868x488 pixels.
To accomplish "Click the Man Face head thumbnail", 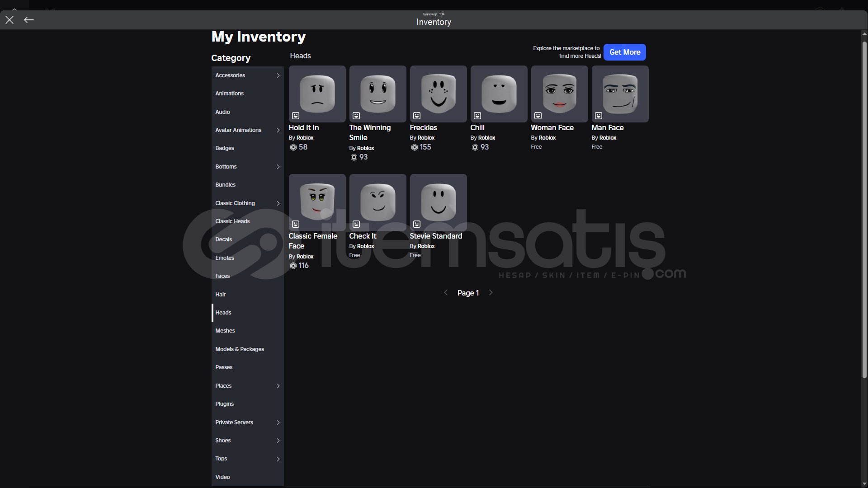I will coord(620,94).
